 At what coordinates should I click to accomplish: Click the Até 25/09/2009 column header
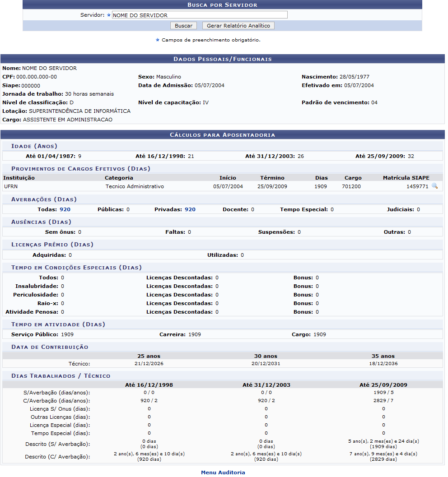383,385
